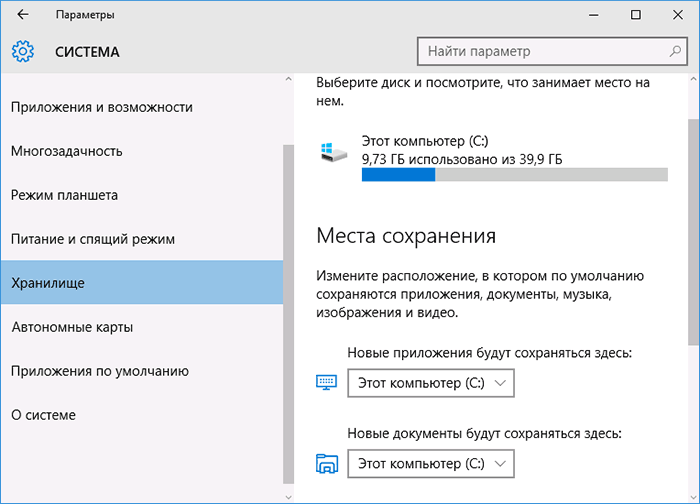Open Автономные карты settings

pyautogui.click(x=72, y=327)
